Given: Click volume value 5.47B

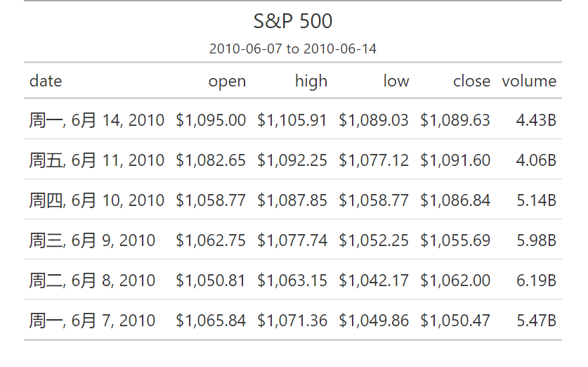Looking at the screenshot, I should coord(536,321).
